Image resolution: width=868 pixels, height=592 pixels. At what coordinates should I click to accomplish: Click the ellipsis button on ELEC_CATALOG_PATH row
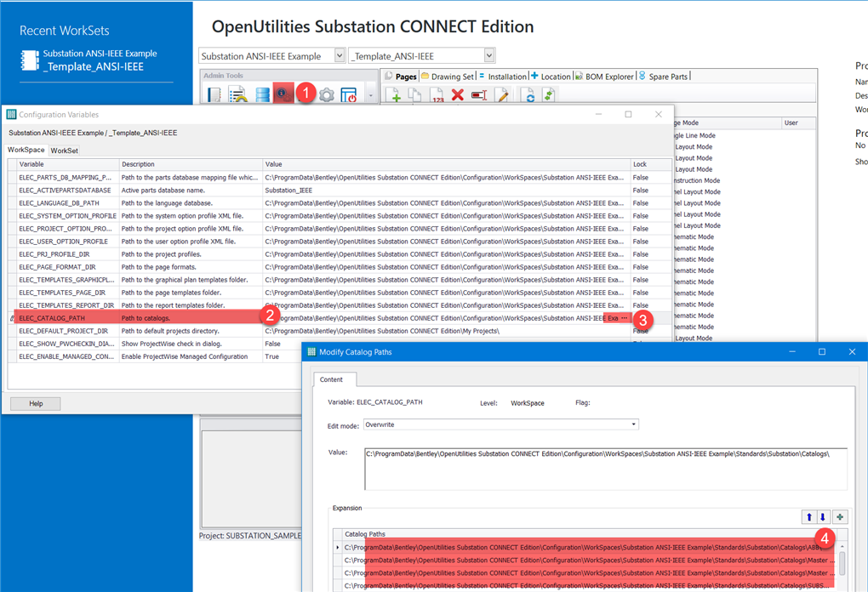pyautogui.click(x=624, y=317)
